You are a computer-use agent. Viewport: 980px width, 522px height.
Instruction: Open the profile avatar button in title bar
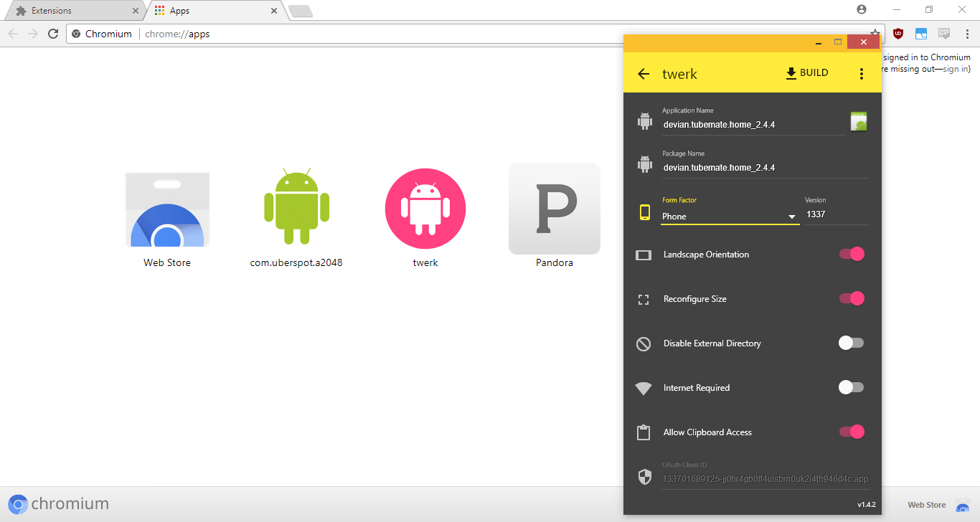862,9
